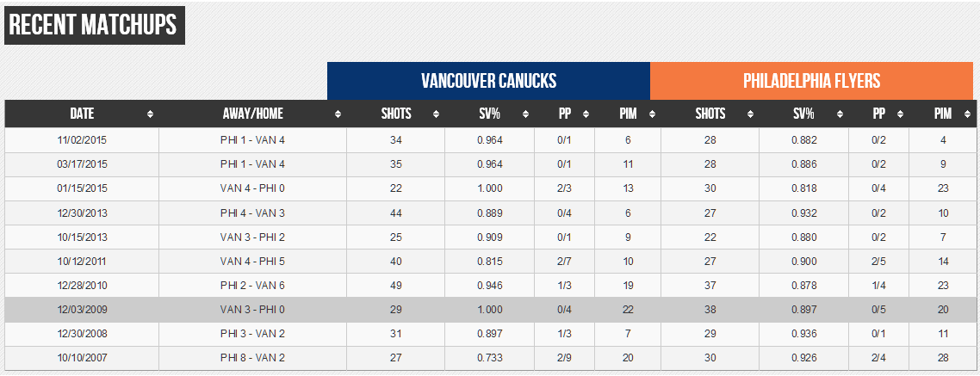
Task: Click sort arrows next to Flyers PP
Action: click(900, 114)
